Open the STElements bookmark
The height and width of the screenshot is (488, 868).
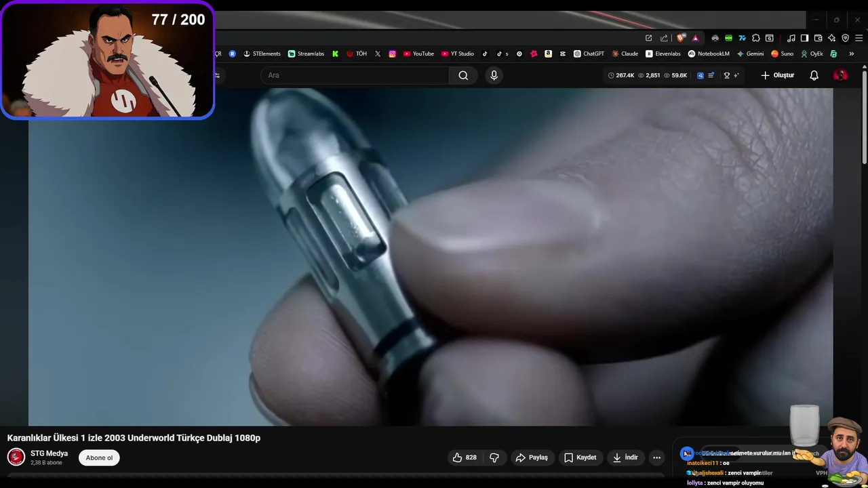262,54
